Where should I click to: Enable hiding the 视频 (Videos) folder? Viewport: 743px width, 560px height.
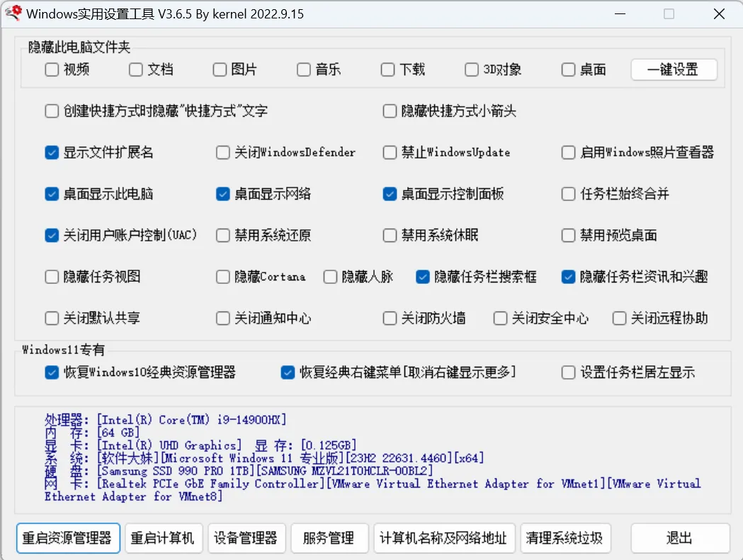(51, 69)
